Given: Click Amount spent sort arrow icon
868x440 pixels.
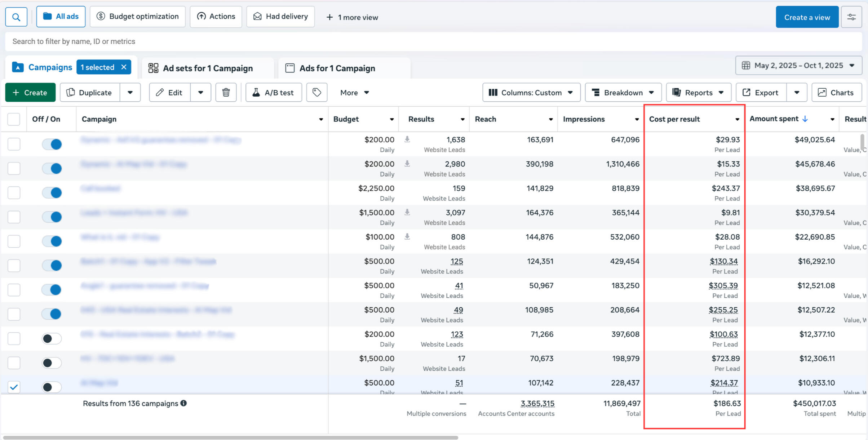Looking at the screenshot, I should pyautogui.click(x=805, y=119).
